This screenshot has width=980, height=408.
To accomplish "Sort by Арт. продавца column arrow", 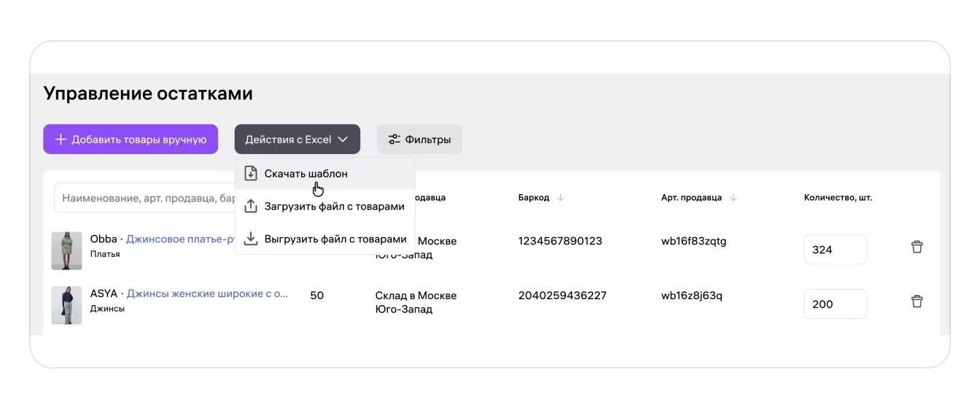I will (x=733, y=198).
